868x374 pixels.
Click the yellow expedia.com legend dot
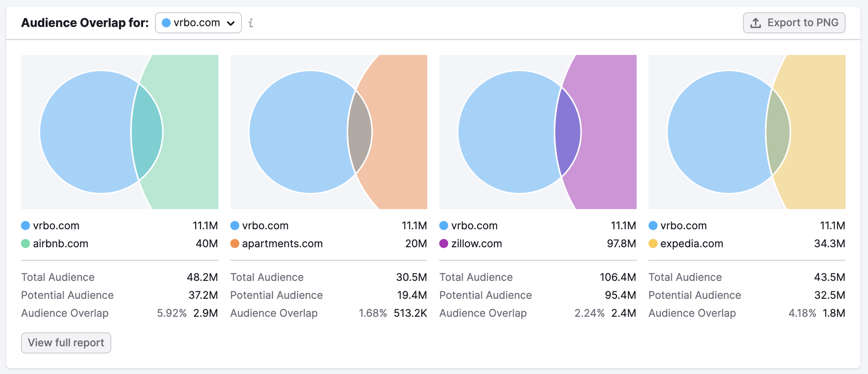[653, 243]
